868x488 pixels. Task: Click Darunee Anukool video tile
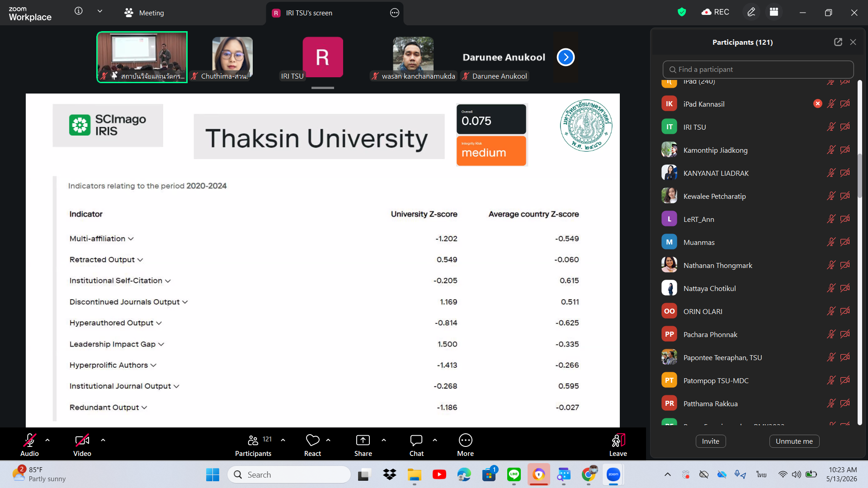point(504,57)
